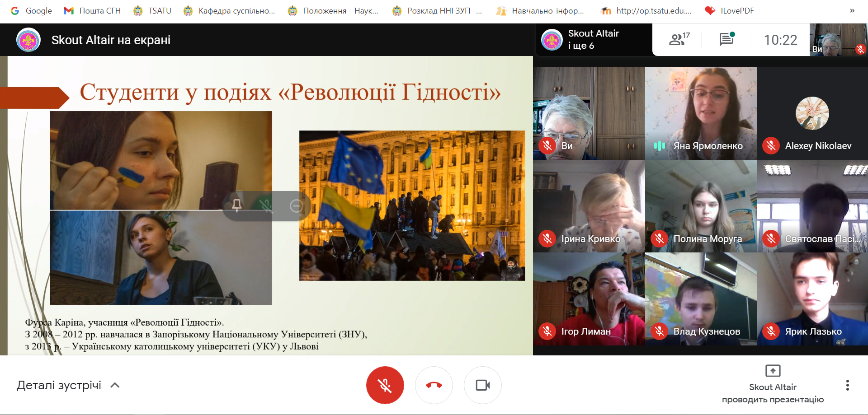Mute the presentation using the overlay microphone icon
The width and height of the screenshot is (868, 415).
coord(266,206)
